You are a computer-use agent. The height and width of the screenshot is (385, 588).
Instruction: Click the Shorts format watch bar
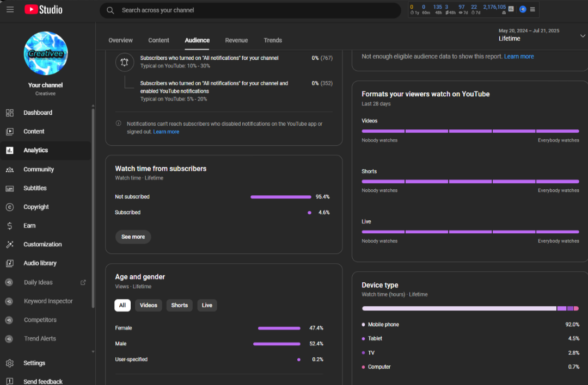470,181
